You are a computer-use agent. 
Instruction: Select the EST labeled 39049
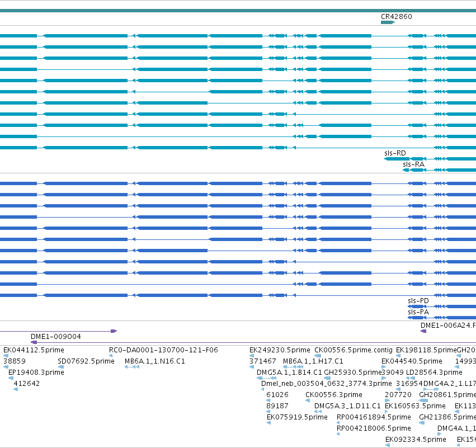393,372
